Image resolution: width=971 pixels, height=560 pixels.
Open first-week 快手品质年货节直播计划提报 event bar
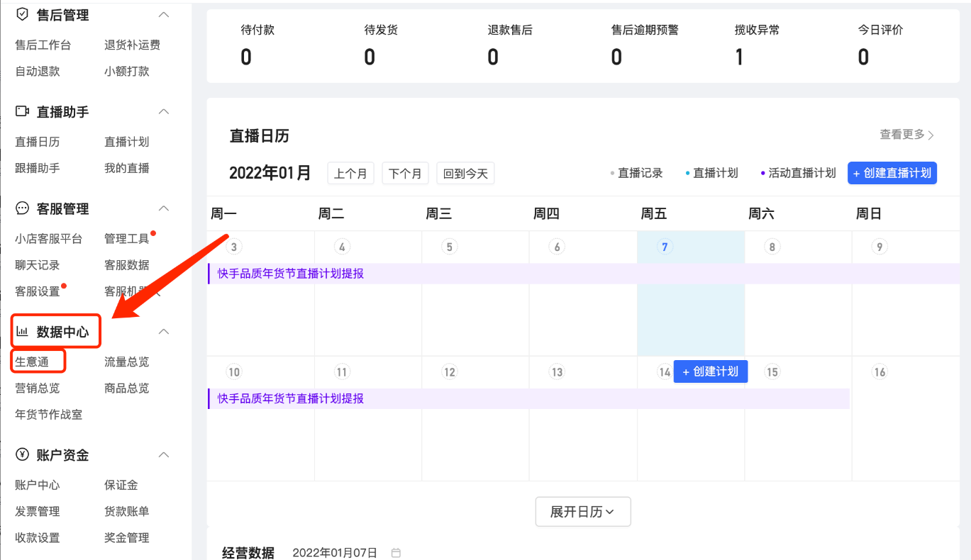click(584, 274)
